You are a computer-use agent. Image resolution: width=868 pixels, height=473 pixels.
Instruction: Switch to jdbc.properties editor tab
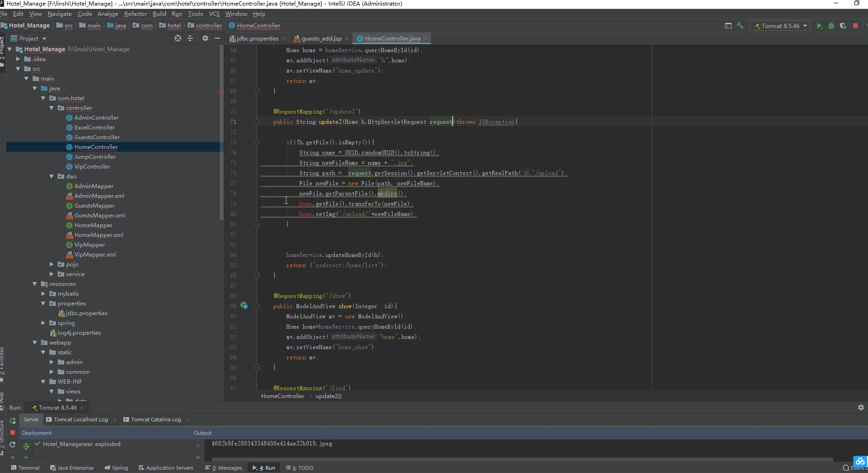pyautogui.click(x=257, y=39)
